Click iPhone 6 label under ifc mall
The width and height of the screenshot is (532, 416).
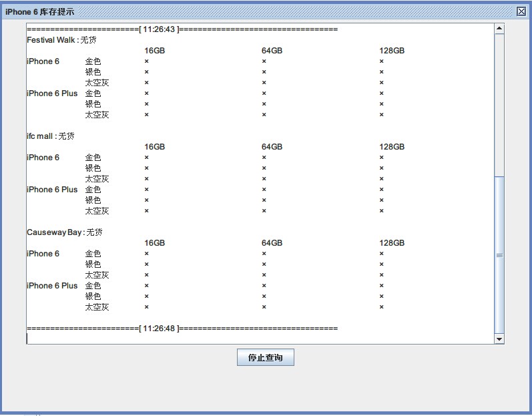[x=43, y=158]
